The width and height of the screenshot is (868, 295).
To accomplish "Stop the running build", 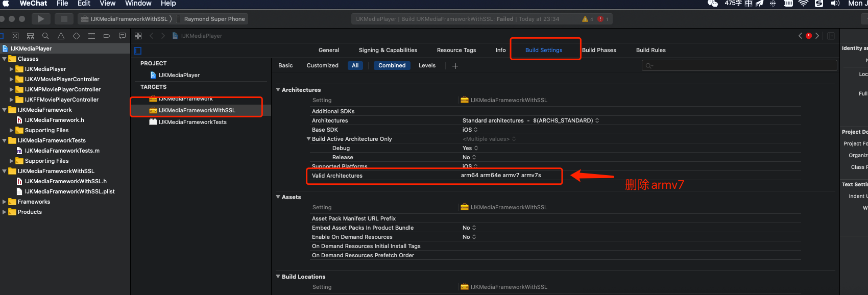I will tap(64, 19).
